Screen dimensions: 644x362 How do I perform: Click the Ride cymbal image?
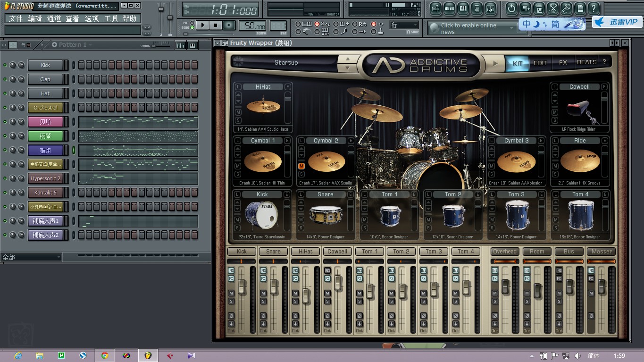click(580, 161)
